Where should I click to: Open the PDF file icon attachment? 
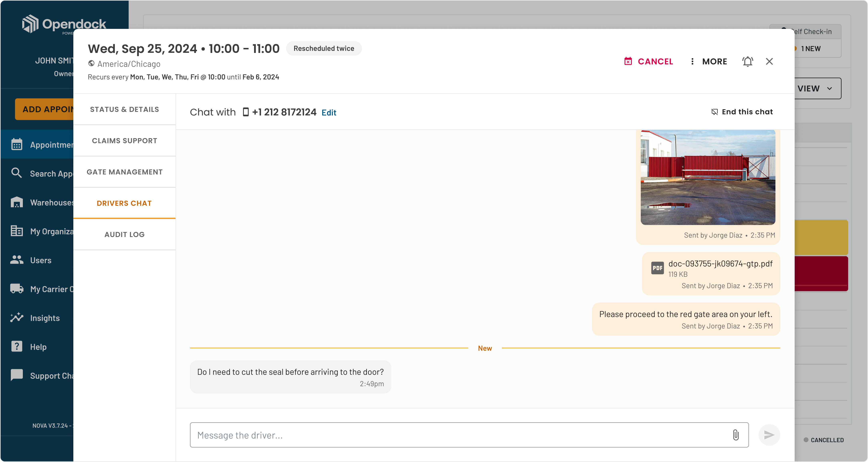point(657,268)
